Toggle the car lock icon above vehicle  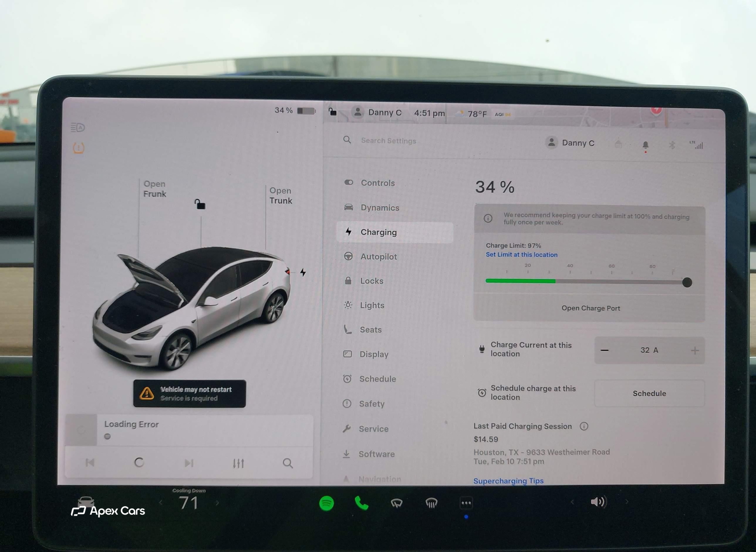200,204
